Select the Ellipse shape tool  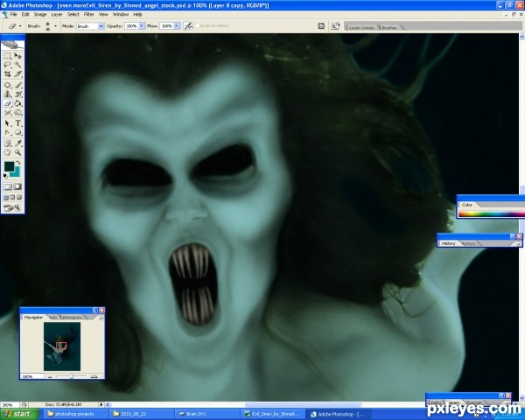[18, 132]
